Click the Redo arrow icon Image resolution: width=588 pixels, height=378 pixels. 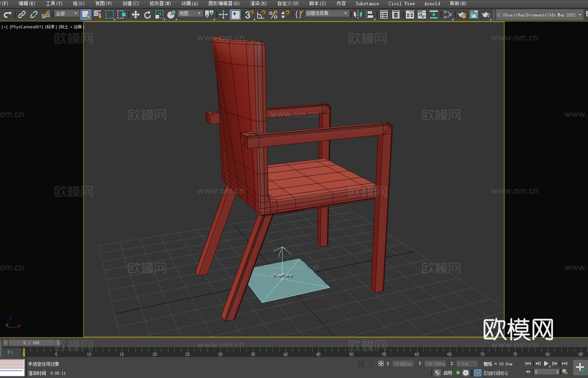pyautogui.click(x=7, y=14)
